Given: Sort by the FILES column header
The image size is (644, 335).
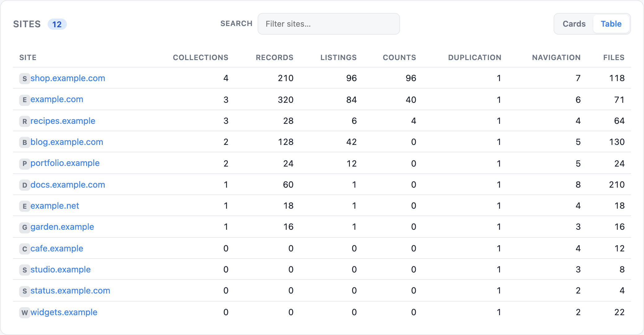Looking at the screenshot, I should click(614, 58).
